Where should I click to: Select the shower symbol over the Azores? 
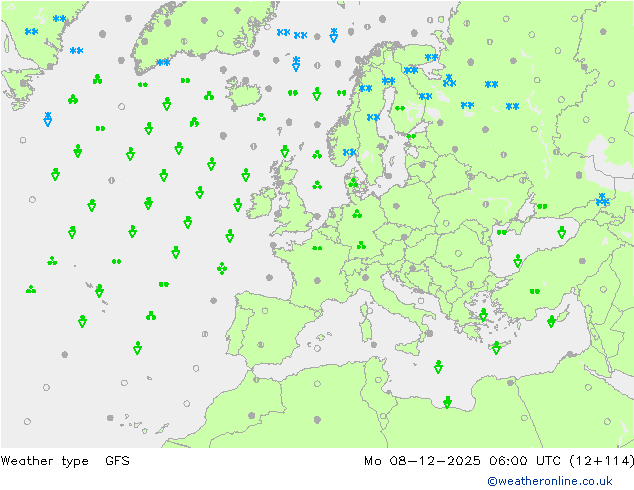99,291
